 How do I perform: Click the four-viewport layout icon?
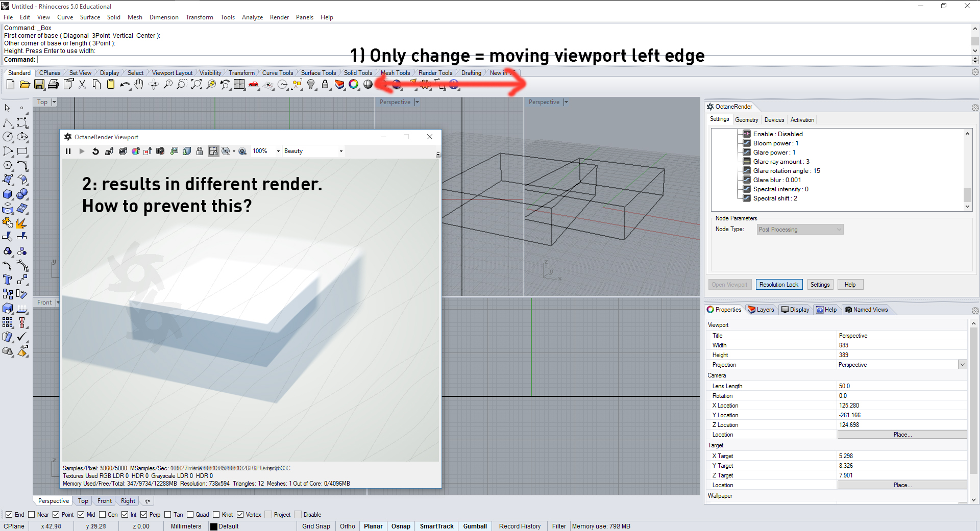tap(239, 85)
